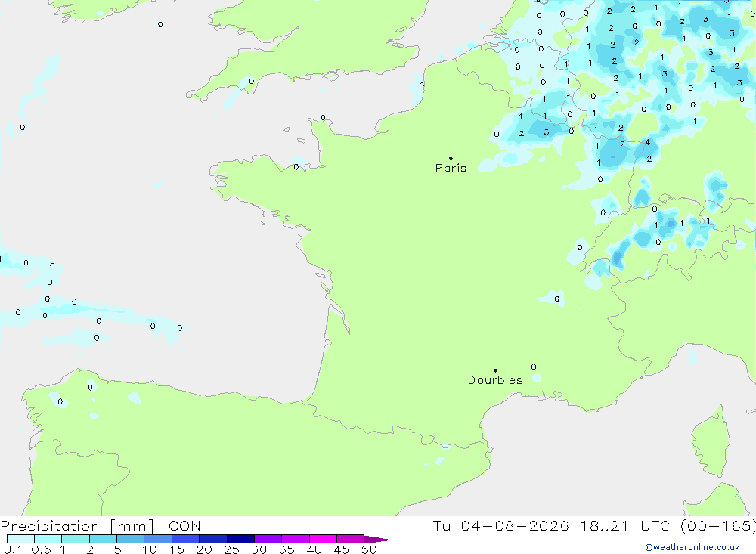Screen dimensions: 756x554
Task: Click the purple 50 mm legend arrow tip
Action: click(379, 539)
